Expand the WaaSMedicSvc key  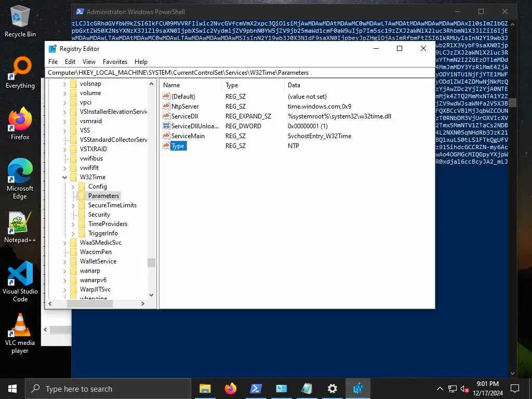64,243
